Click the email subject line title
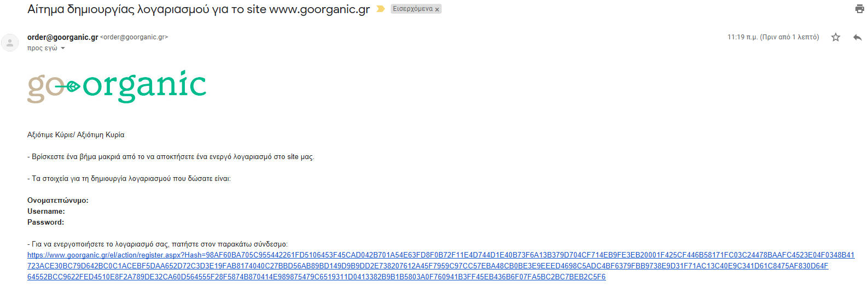 click(199, 9)
